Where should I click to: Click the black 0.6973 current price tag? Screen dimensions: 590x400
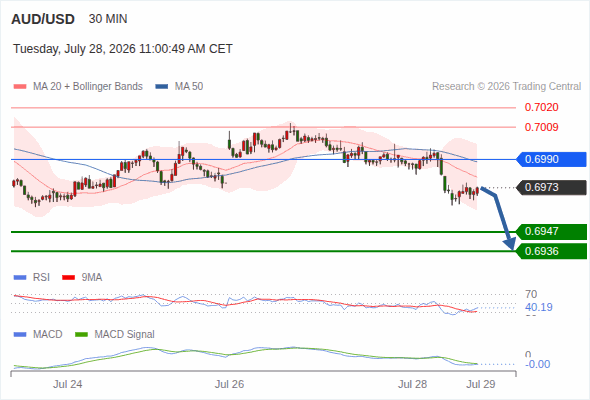point(551,187)
